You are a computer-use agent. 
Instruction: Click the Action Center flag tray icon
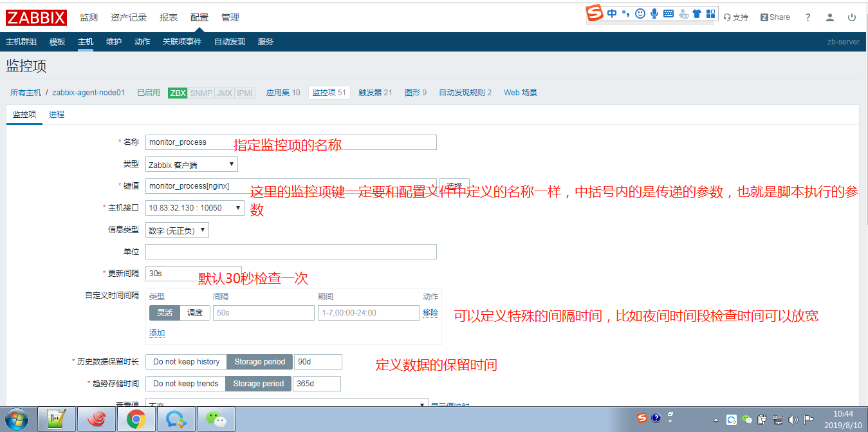(x=809, y=420)
